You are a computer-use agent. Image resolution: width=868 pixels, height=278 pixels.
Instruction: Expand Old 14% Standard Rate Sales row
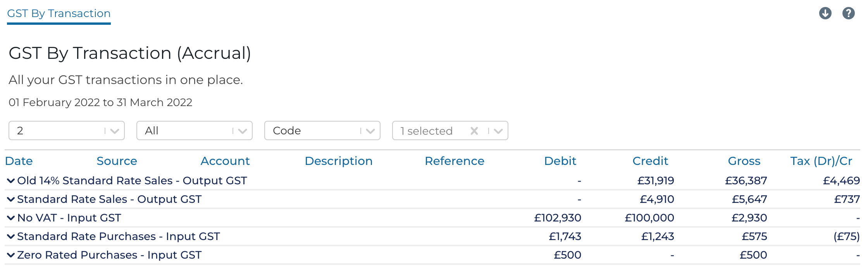tap(11, 181)
